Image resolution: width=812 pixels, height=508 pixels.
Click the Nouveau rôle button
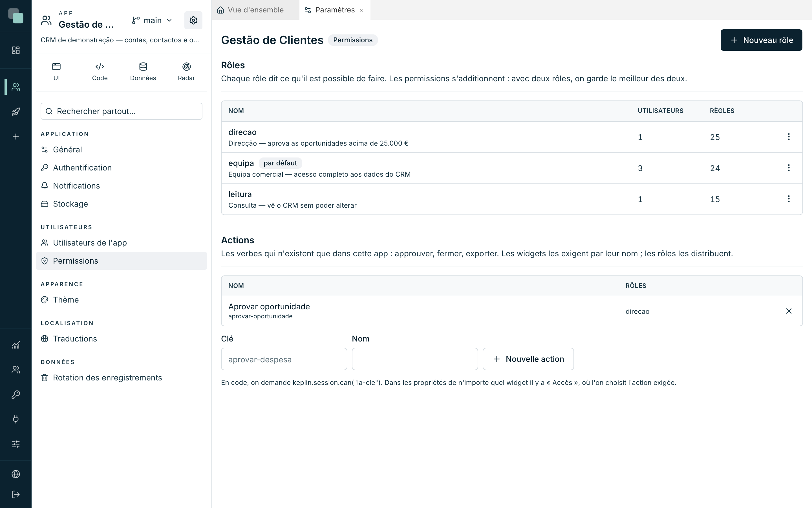coord(761,40)
